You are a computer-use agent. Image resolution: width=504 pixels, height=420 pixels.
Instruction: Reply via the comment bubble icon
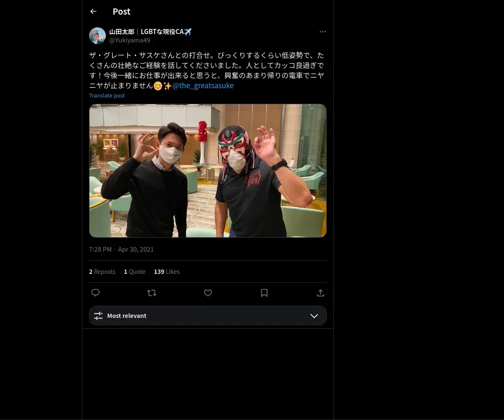click(95, 293)
